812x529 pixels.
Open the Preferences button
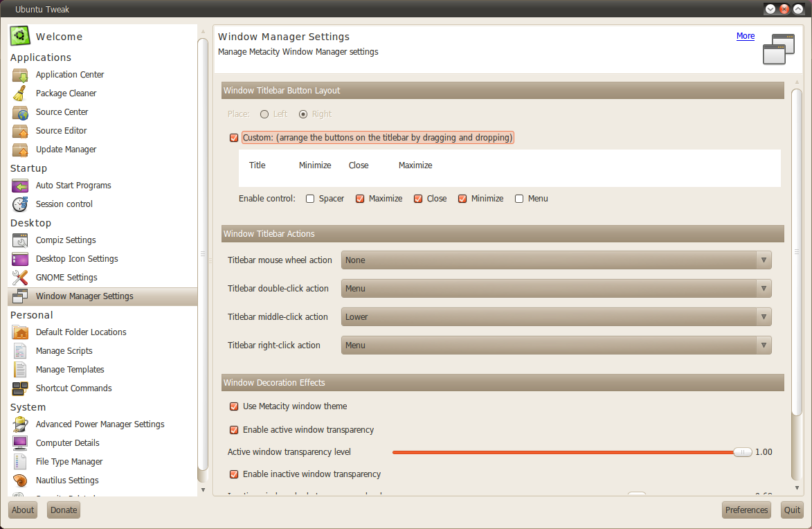coord(746,510)
